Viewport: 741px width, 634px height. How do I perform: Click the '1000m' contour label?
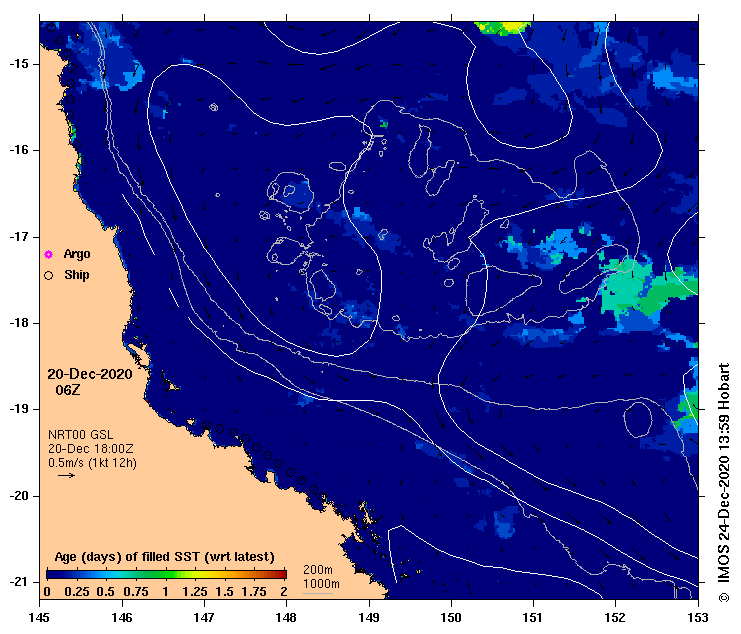tap(321, 584)
